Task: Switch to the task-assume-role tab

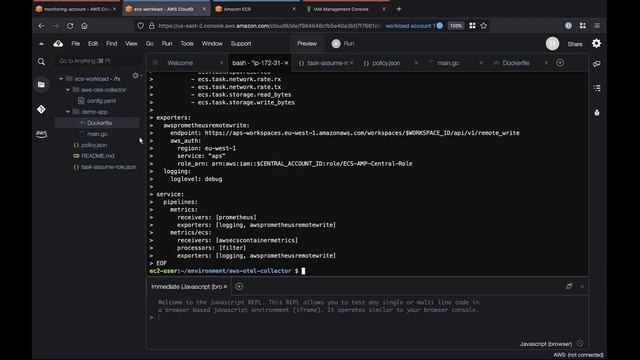Action: pos(327,63)
